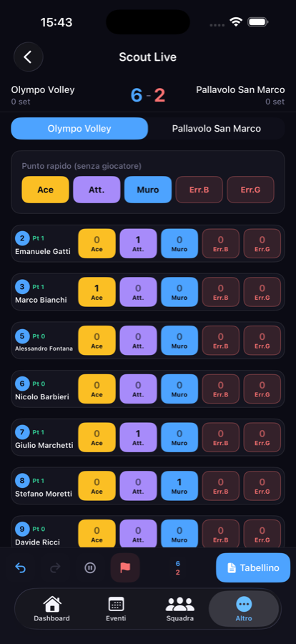Open the Tabellino score sheet

click(253, 567)
